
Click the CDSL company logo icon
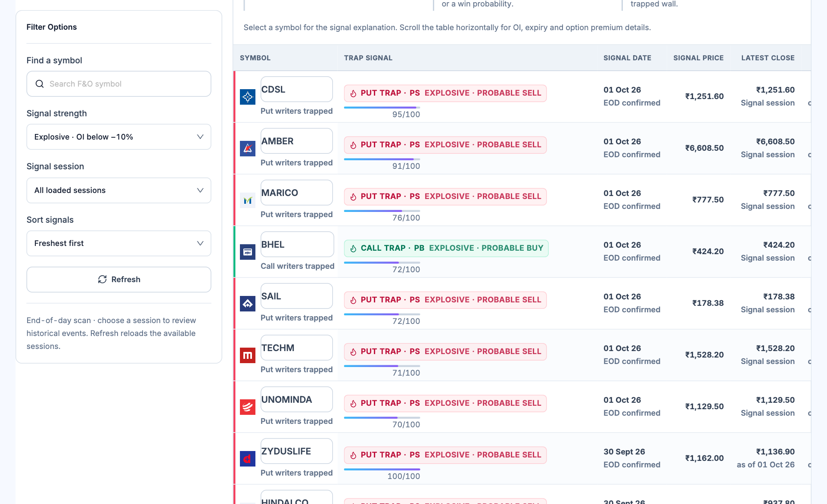(248, 97)
